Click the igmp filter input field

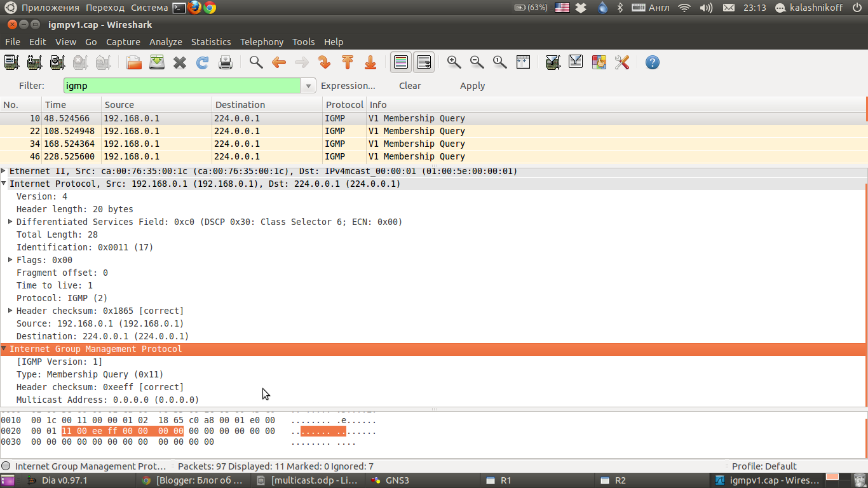tap(181, 86)
